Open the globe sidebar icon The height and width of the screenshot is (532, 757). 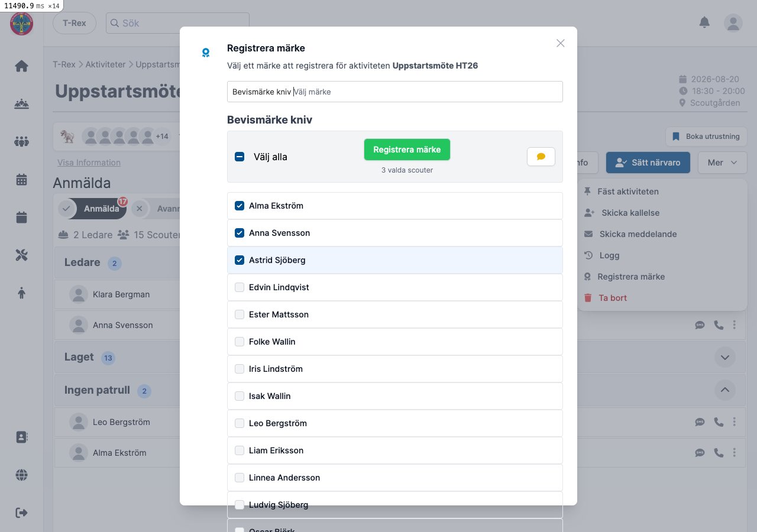click(x=22, y=475)
